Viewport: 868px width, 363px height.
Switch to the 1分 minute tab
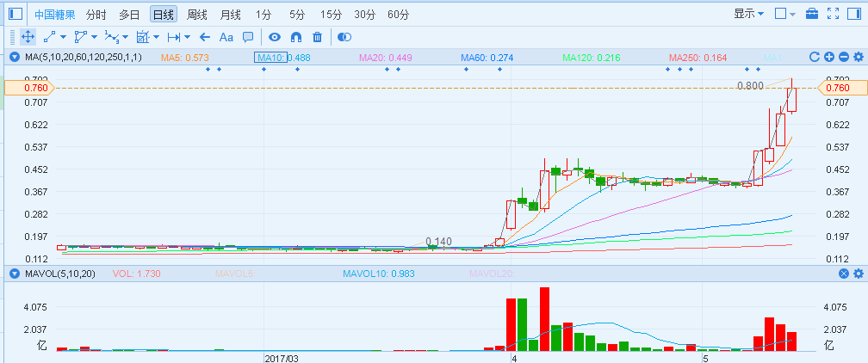click(263, 15)
